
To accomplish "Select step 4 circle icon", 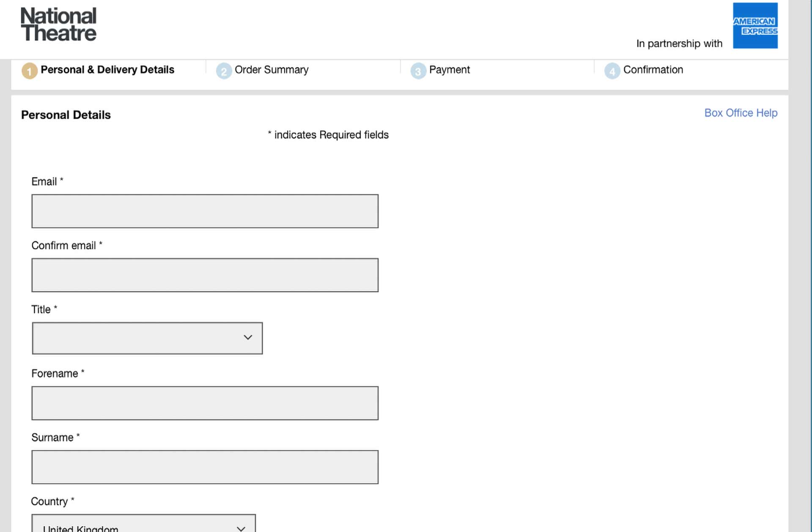I will [x=612, y=71].
